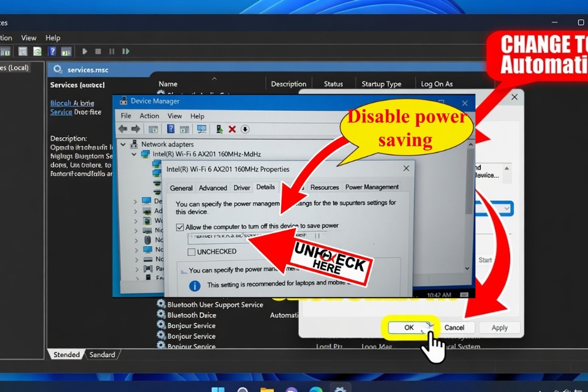Click Cancel in the service properties dialog
Image resolution: width=588 pixels, height=392 pixels.
point(454,328)
